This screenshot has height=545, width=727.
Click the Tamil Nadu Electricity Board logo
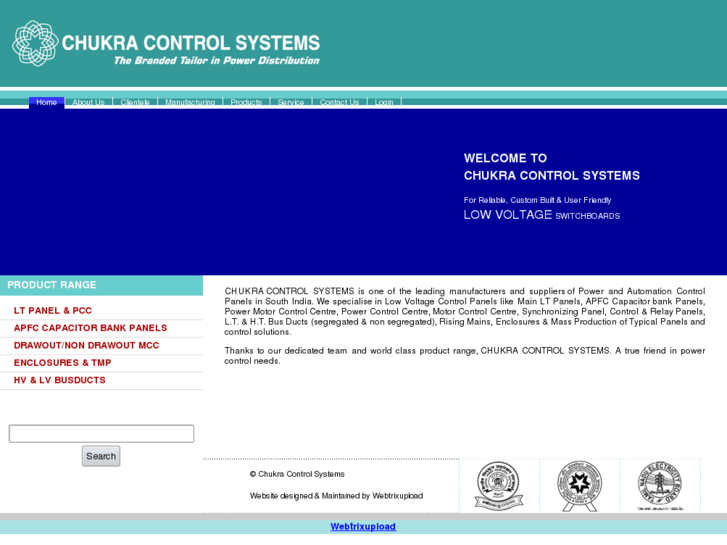pyautogui.click(x=660, y=485)
